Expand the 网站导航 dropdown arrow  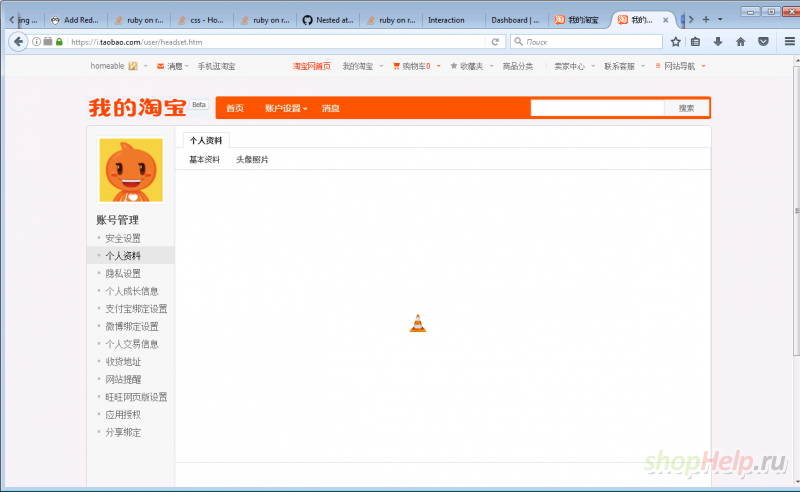[x=704, y=66]
